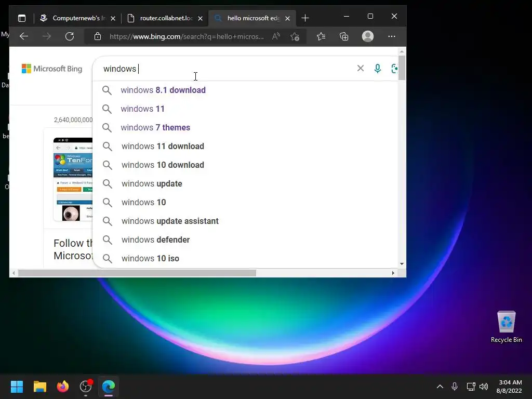Open the Edge profile avatar
Screen dimensions: 532x399
tap(368, 36)
